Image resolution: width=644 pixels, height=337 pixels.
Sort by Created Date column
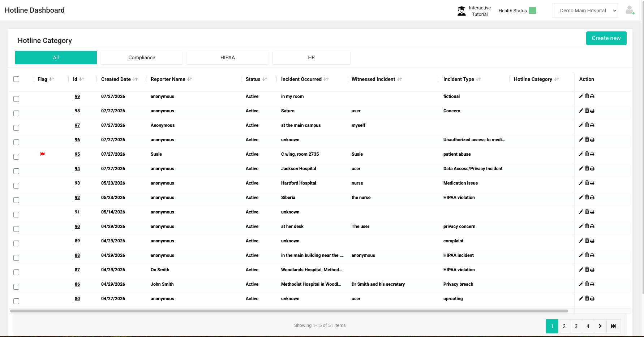pos(135,79)
